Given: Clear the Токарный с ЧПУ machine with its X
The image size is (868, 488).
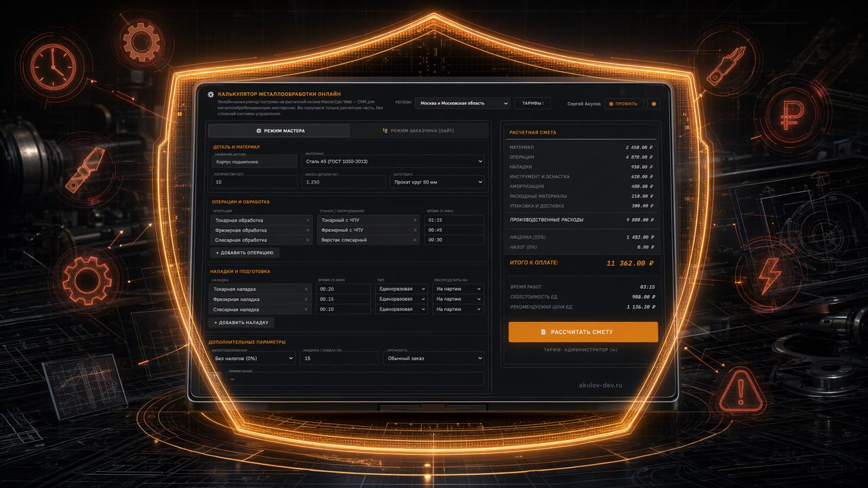Looking at the screenshot, I should (415, 220).
